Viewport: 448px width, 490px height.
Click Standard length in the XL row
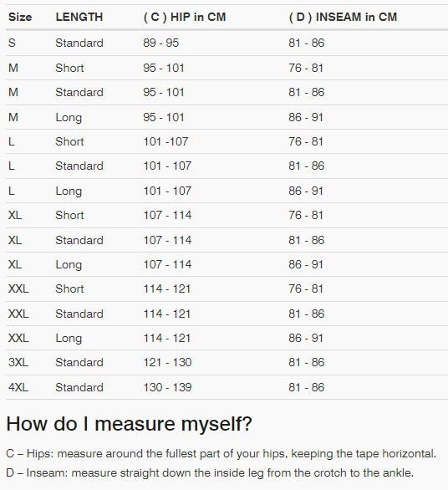pyautogui.click(x=79, y=240)
